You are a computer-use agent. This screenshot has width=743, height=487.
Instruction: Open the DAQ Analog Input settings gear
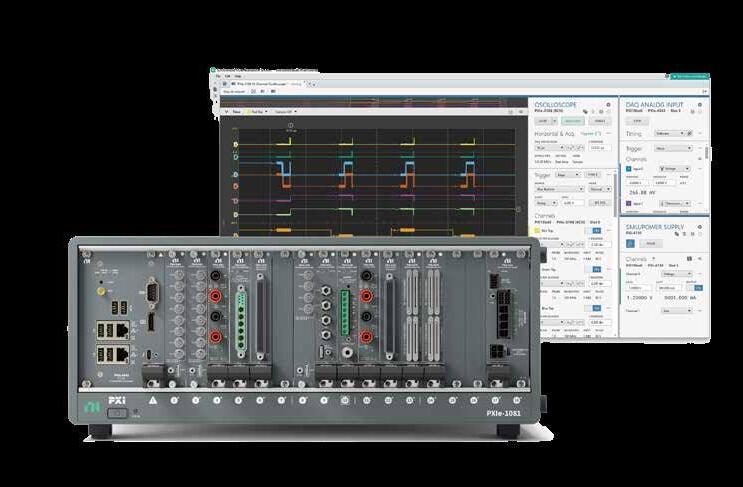click(x=700, y=104)
